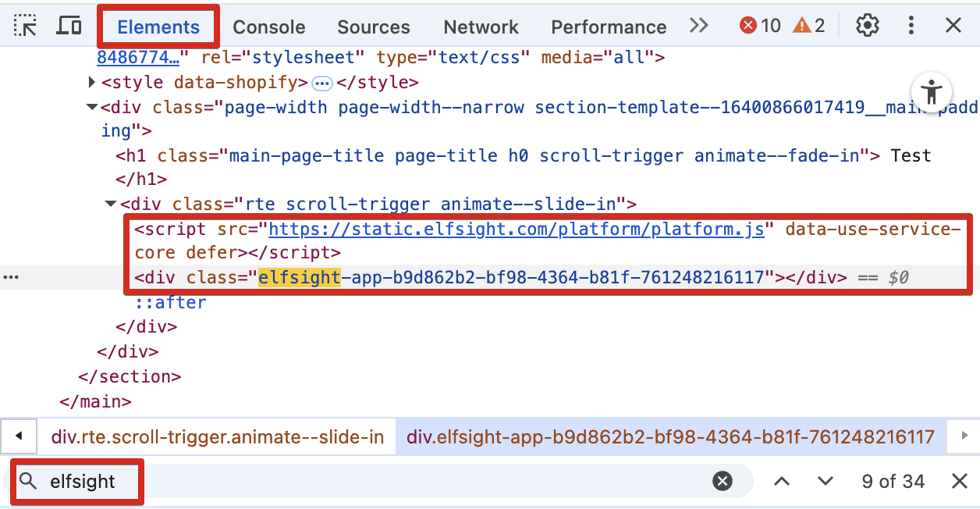This screenshot has height=509, width=980.
Task: Collapse the page-width div node
Action: [93, 107]
